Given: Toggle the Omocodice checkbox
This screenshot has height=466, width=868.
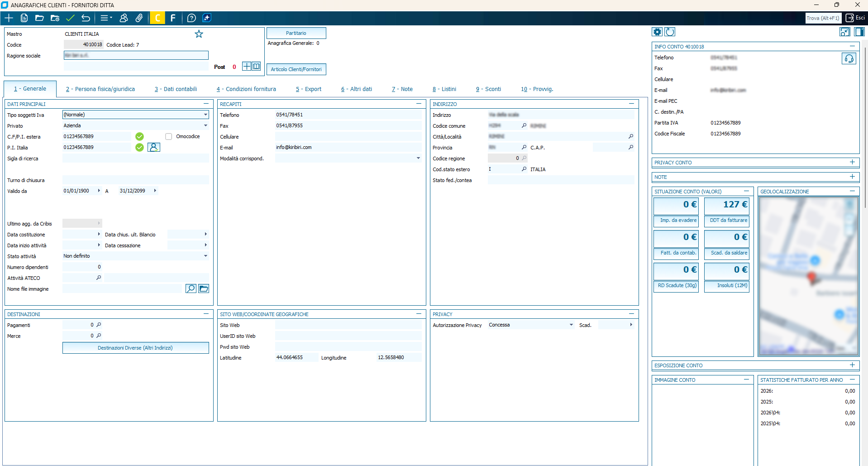Looking at the screenshot, I should click(168, 136).
